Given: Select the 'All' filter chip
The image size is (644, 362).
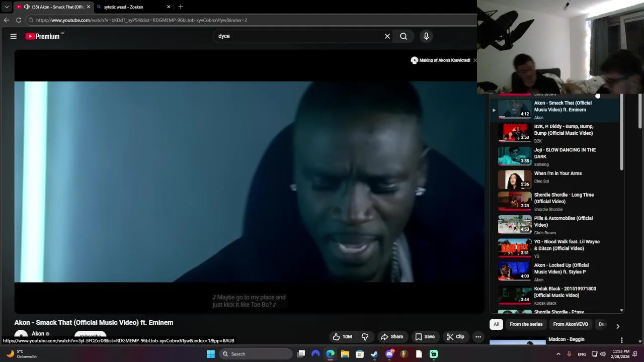Looking at the screenshot, I should (x=496, y=324).
